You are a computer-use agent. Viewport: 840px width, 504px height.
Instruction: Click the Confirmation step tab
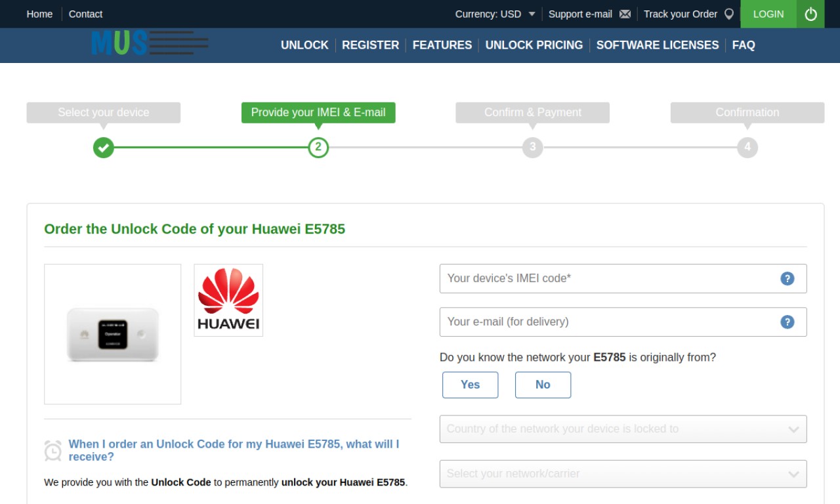pos(747,112)
